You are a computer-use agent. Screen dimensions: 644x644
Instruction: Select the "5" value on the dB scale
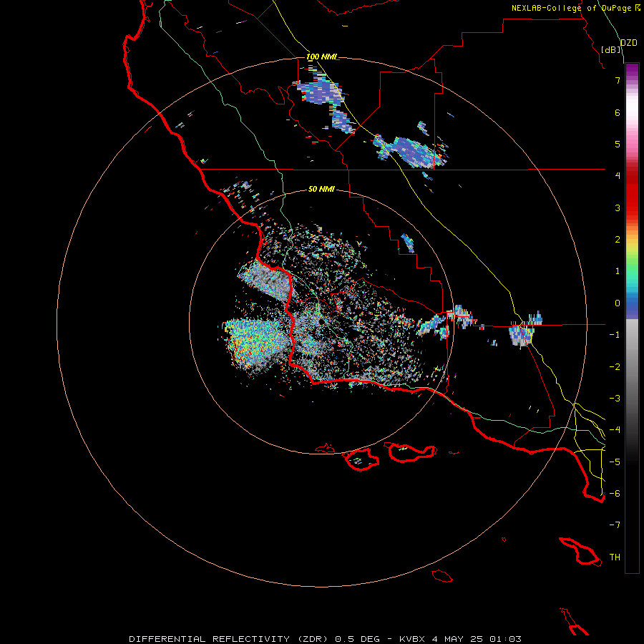(618, 144)
